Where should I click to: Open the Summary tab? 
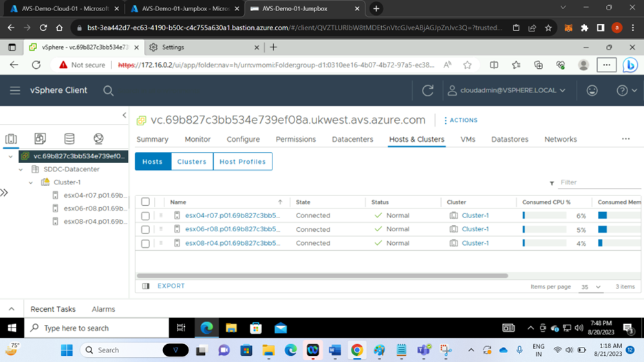pyautogui.click(x=152, y=139)
